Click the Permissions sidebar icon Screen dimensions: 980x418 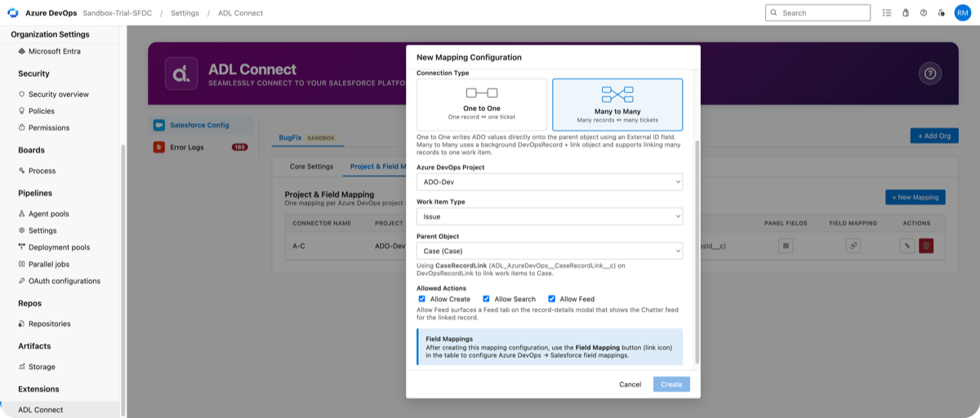tap(22, 128)
